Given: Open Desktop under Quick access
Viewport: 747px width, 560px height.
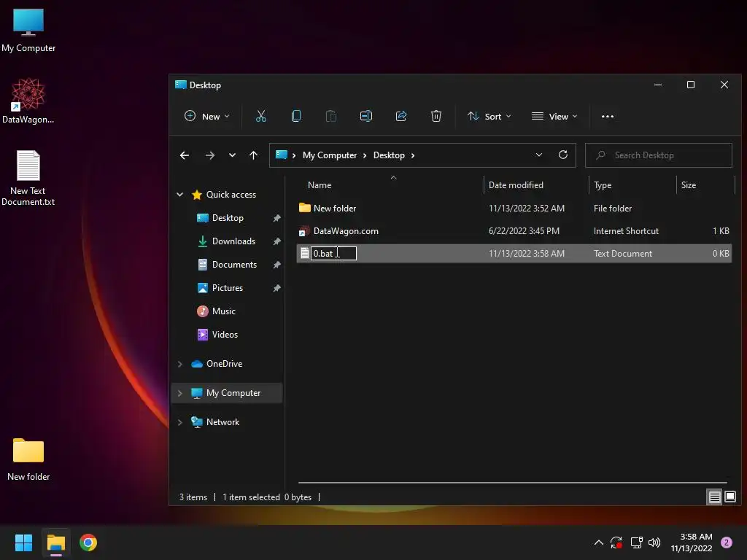Looking at the screenshot, I should click(228, 217).
